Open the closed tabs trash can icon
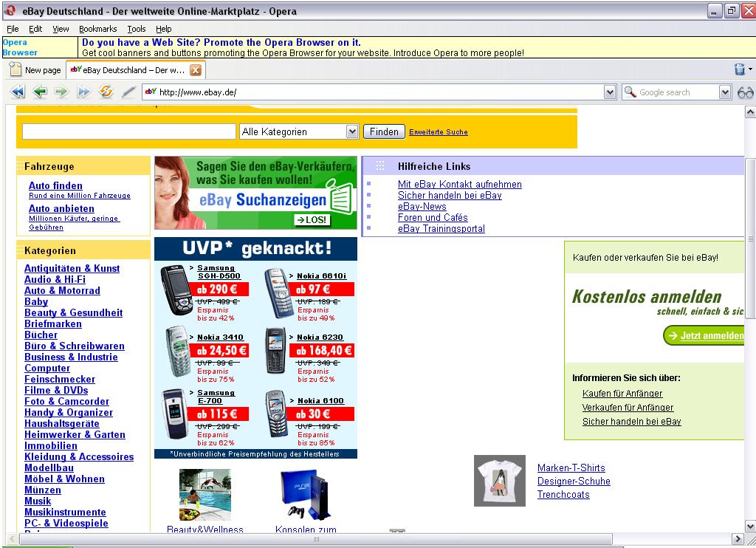The image size is (756, 548). click(x=740, y=69)
